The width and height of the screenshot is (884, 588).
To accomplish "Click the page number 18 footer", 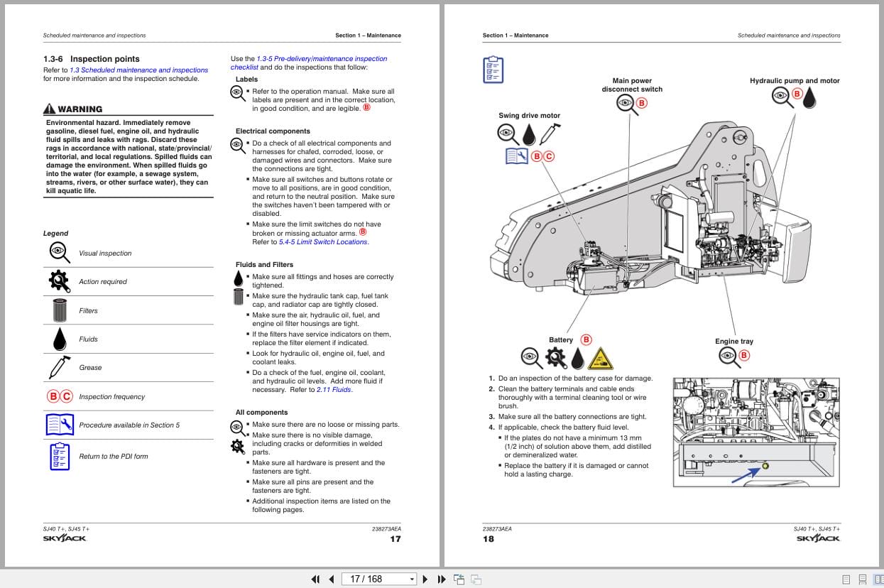I will tap(489, 539).
